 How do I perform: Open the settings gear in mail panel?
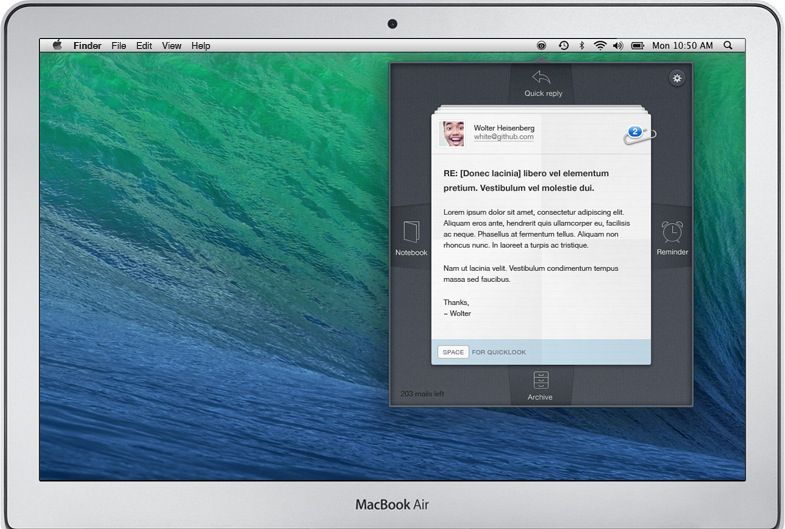pyautogui.click(x=677, y=78)
